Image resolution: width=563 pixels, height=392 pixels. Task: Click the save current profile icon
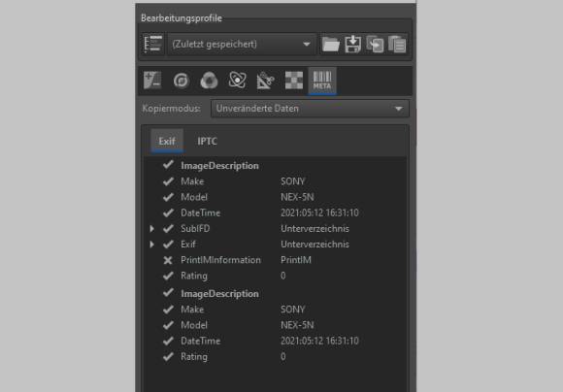pos(353,45)
